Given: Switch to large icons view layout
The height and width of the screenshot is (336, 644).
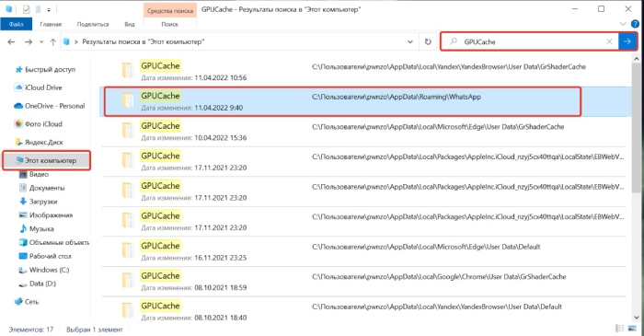Looking at the screenshot, I should click(x=632, y=329).
